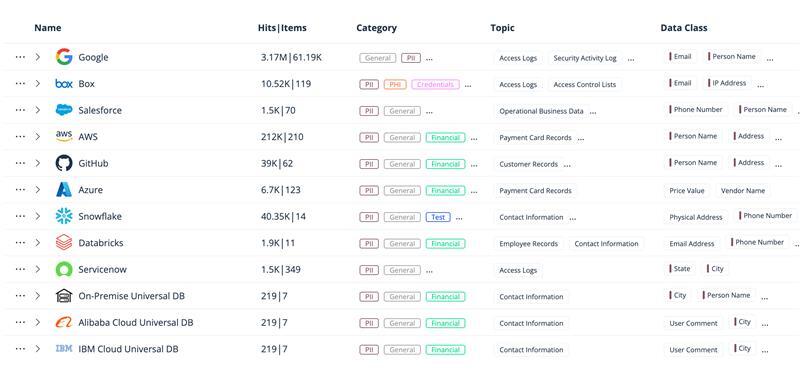Click the Snowflake logo icon

[64, 216]
